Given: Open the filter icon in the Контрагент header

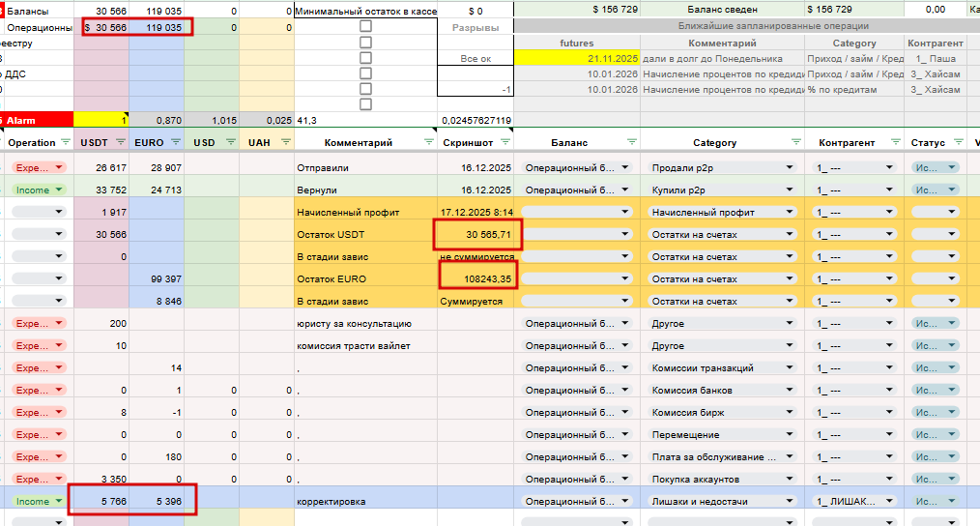Looking at the screenshot, I should point(896,142).
